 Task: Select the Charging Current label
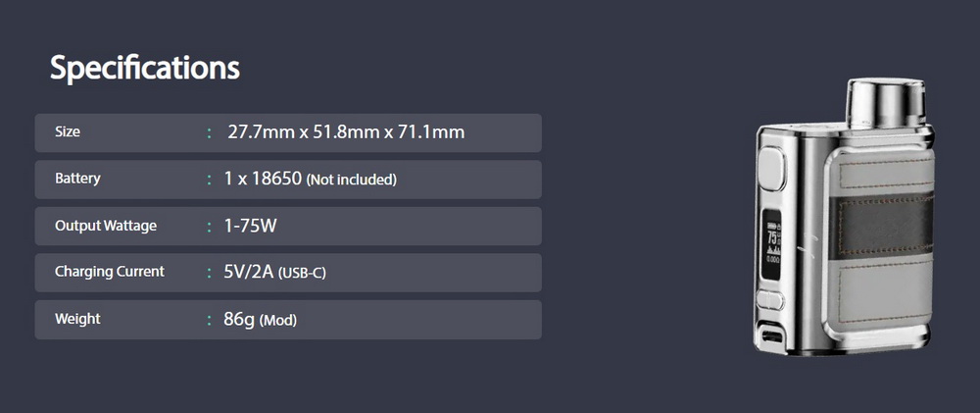110,272
